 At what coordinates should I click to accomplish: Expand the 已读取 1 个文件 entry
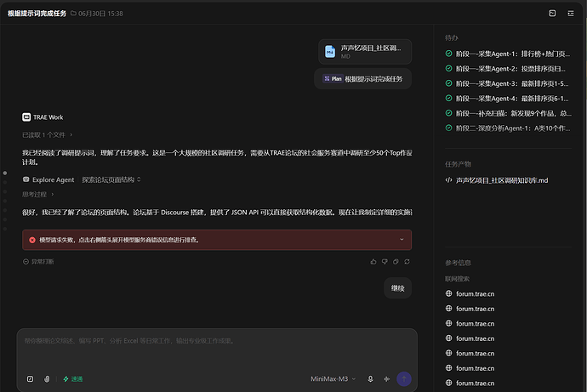coord(47,134)
